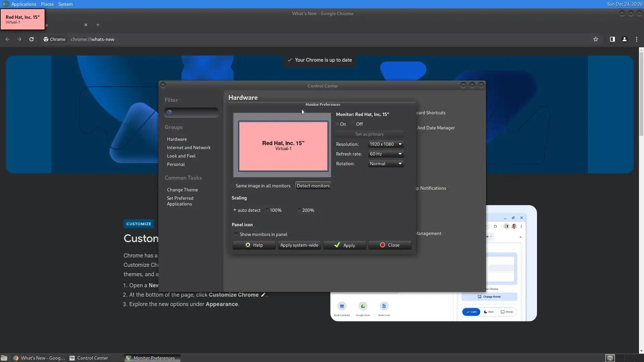Click Apply system-wide button
644x362 pixels.
tap(299, 245)
